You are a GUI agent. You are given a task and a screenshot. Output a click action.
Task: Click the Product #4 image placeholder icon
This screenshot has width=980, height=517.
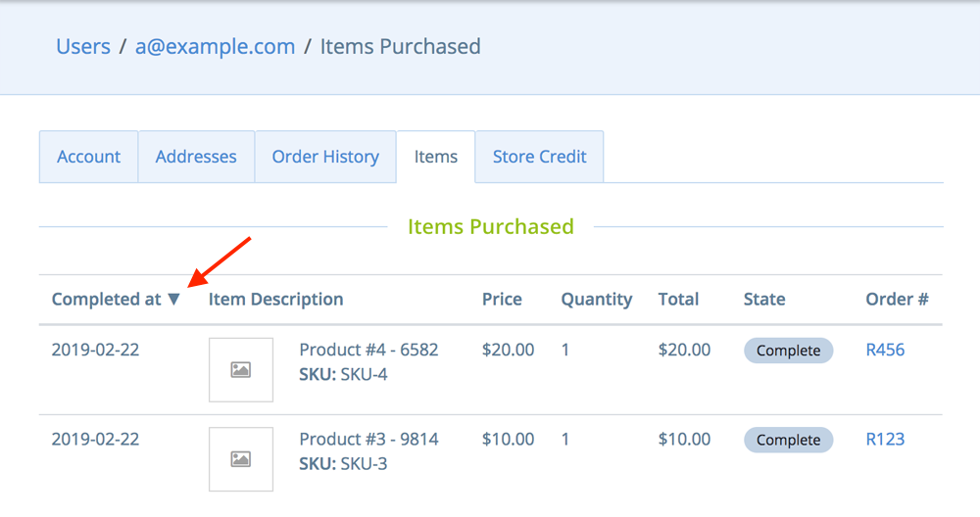pos(240,369)
